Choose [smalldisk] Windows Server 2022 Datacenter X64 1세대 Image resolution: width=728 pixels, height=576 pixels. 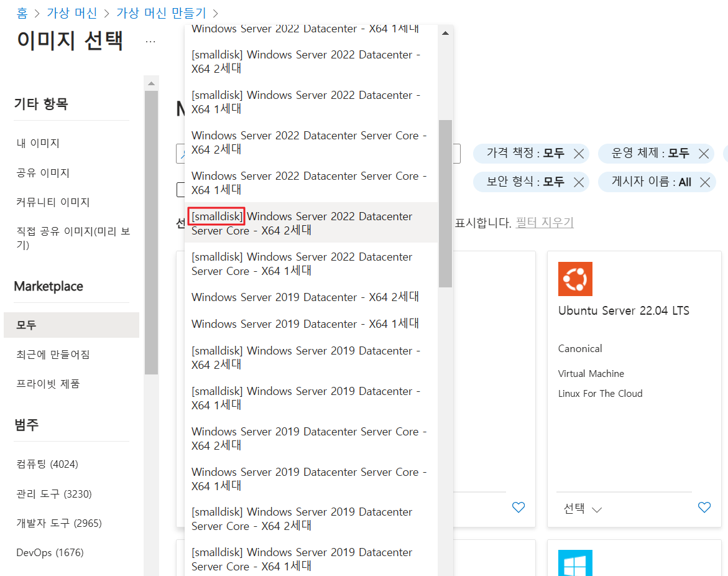click(311, 102)
